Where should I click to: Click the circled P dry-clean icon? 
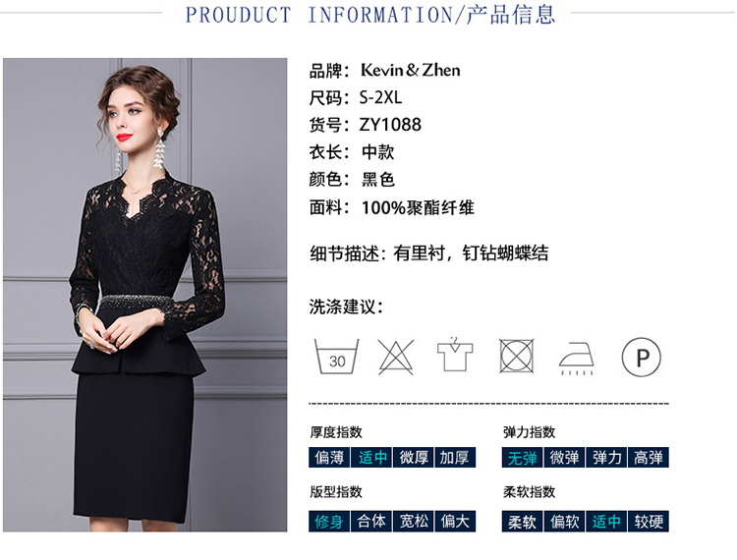pos(641,357)
